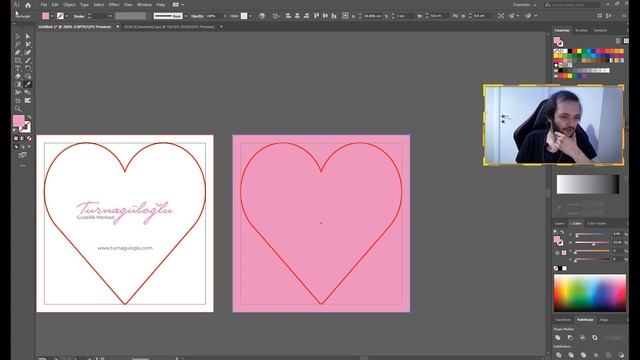Click the white swatch in Color panel

(x=564, y=268)
